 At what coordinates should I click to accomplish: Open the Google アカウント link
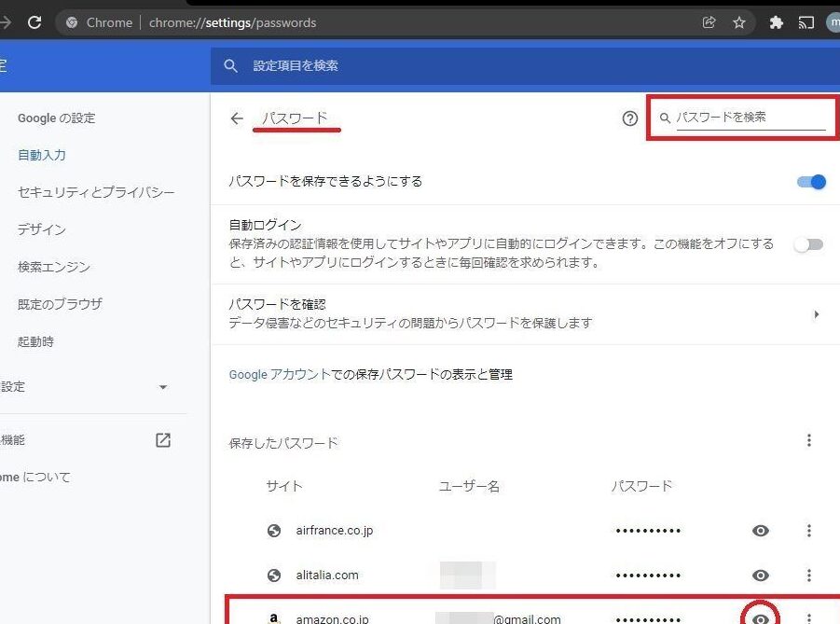click(280, 374)
